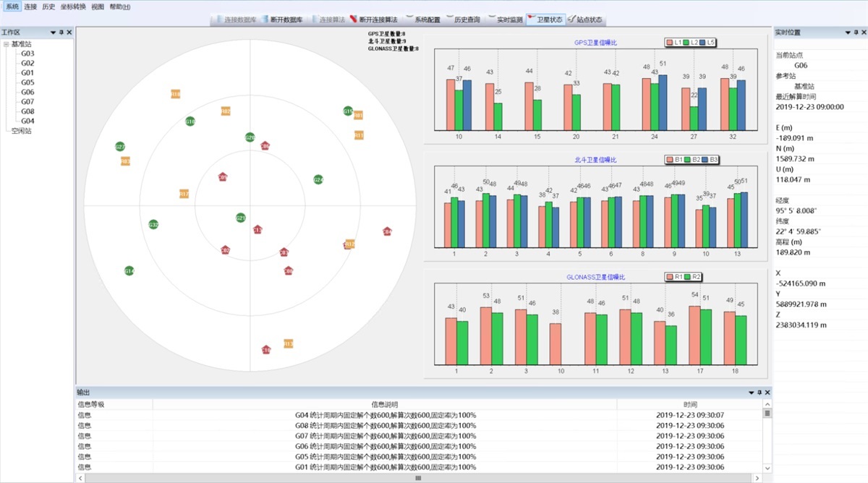This screenshot has width=868, height=483.
Task: Select the 站点状态 toolbar icon
Action: 572,20
